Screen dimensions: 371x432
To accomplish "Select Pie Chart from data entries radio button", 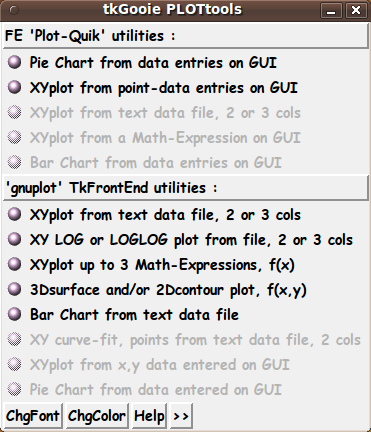I will pyautogui.click(x=14, y=62).
